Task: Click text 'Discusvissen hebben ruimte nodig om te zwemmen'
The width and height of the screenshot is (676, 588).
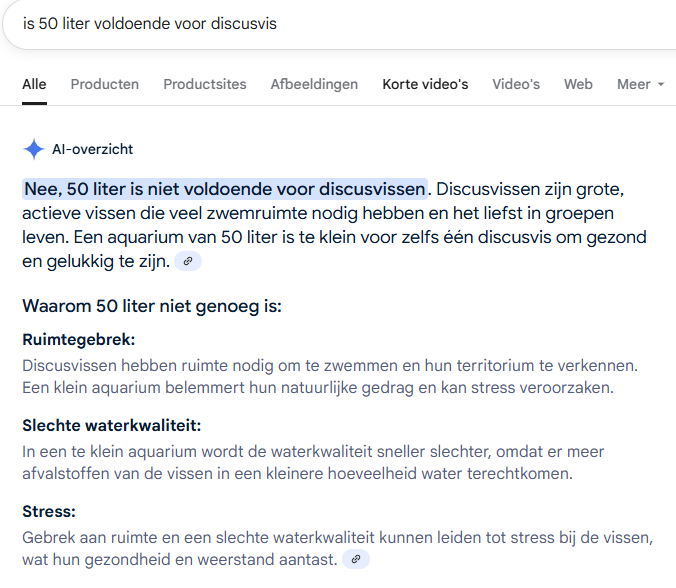Action: point(210,366)
